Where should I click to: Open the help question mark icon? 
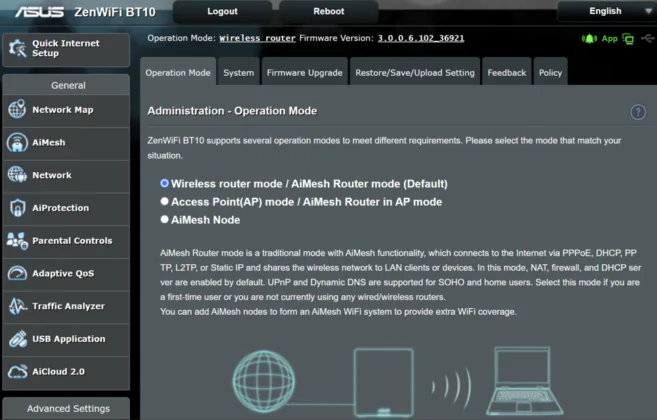638,112
